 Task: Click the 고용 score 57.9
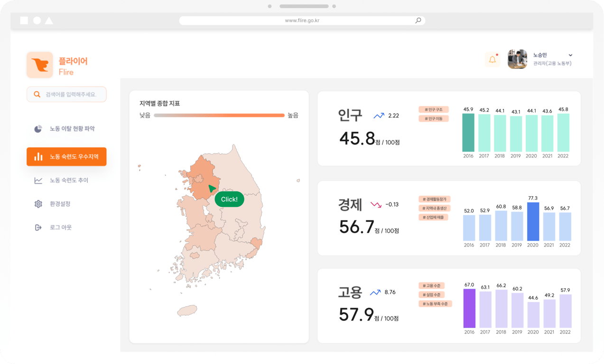point(356,315)
